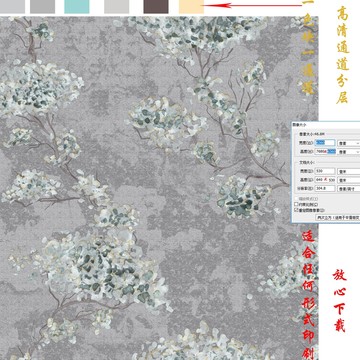
Task: Expand the document width millimeter unit dropdown
Action: [x=349, y=171]
